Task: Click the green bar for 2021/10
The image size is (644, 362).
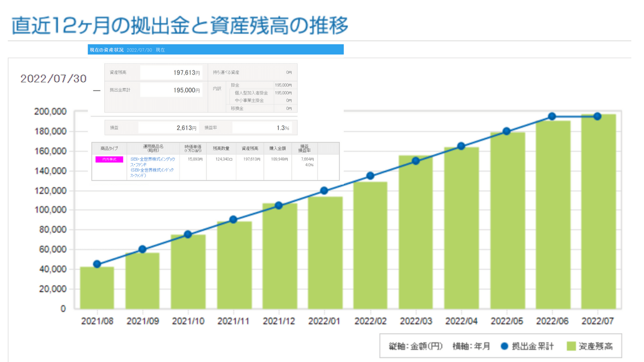Action: [x=188, y=271]
